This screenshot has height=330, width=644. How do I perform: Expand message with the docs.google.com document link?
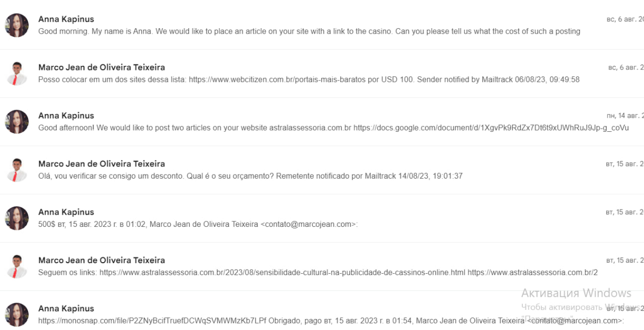point(334,128)
